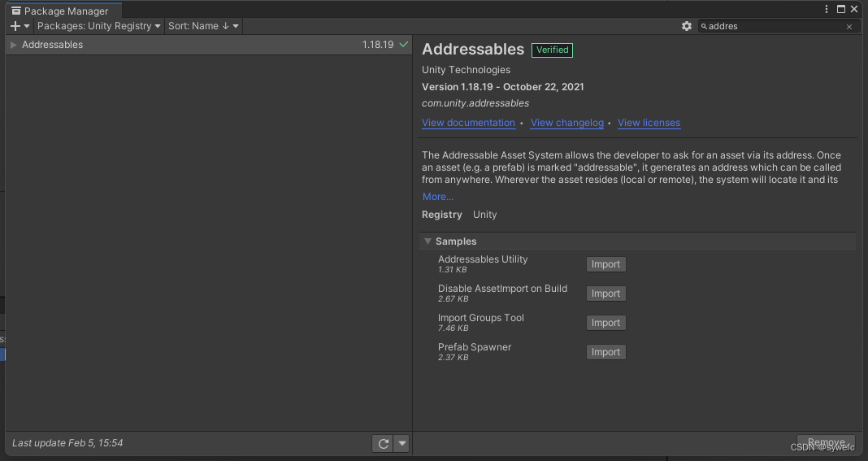Import the Addressables Utility sample
This screenshot has width=868, height=461.
(x=606, y=264)
